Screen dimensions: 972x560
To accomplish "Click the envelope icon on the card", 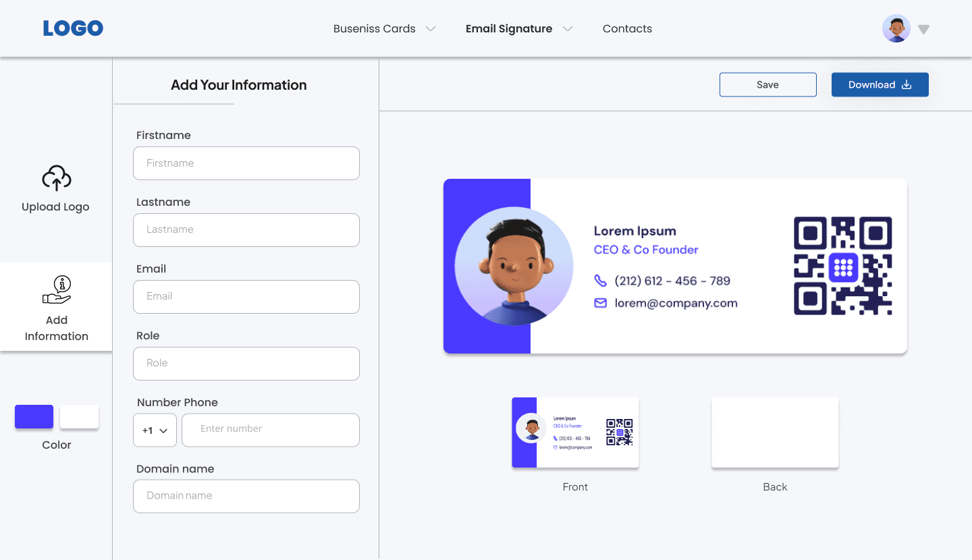I will point(600,304).
